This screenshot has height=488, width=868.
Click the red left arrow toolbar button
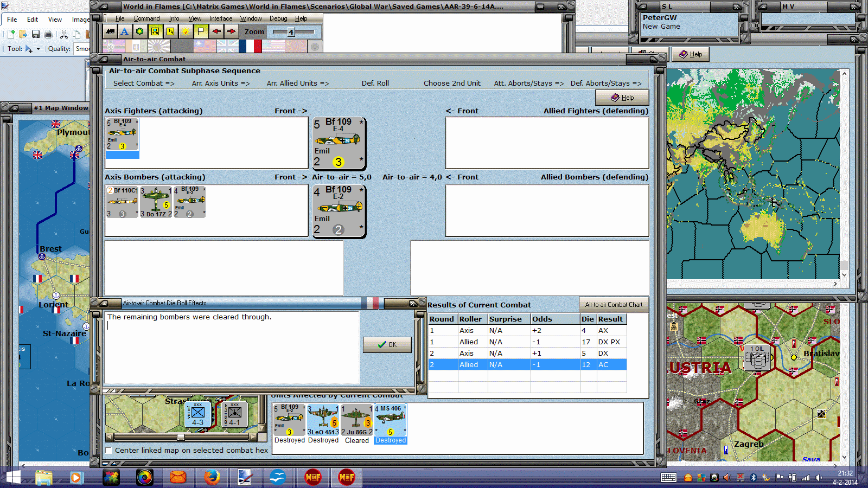tap(216, 31)
